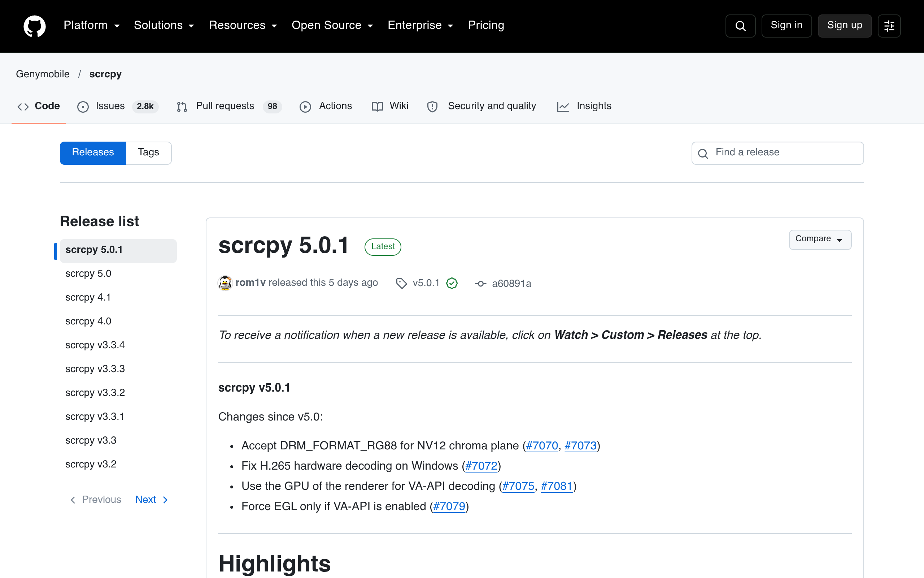Click the 98 pull requests counter badge
The height and width of the screenshot is (578, 924).
tap(272, 106)
